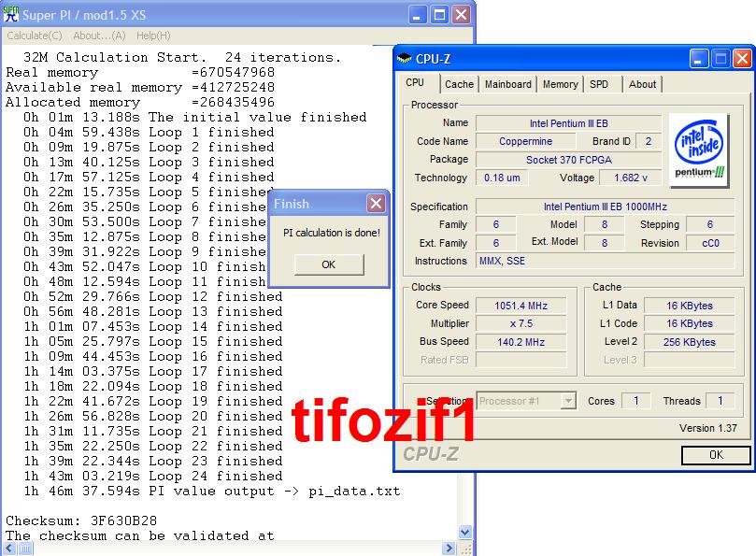The width and height of the screenshot is (756, 556).
Task: Click the Stepping value '6'
Action: (x=710, y=224)
